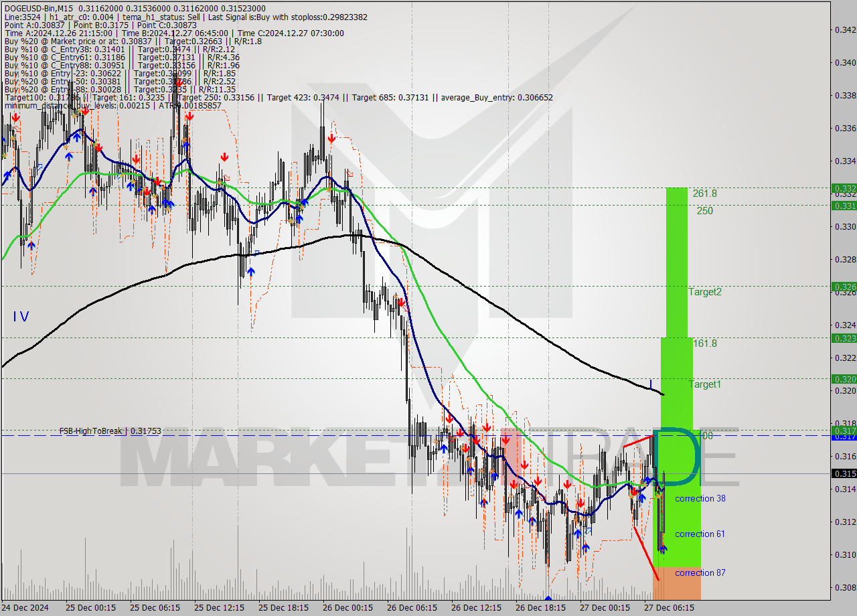Click the Target1 label
This screenshot has width=857, height=616.
pyautogui.click(x=705, y=384)
